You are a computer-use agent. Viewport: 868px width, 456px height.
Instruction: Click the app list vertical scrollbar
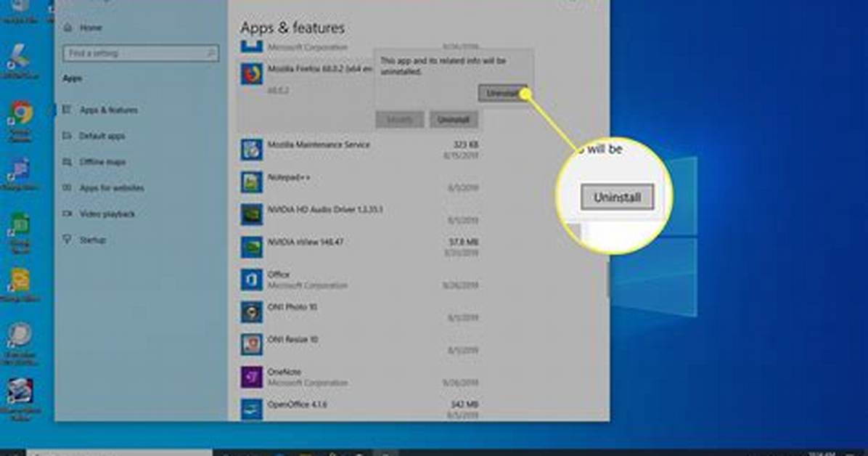pos(607,280)
